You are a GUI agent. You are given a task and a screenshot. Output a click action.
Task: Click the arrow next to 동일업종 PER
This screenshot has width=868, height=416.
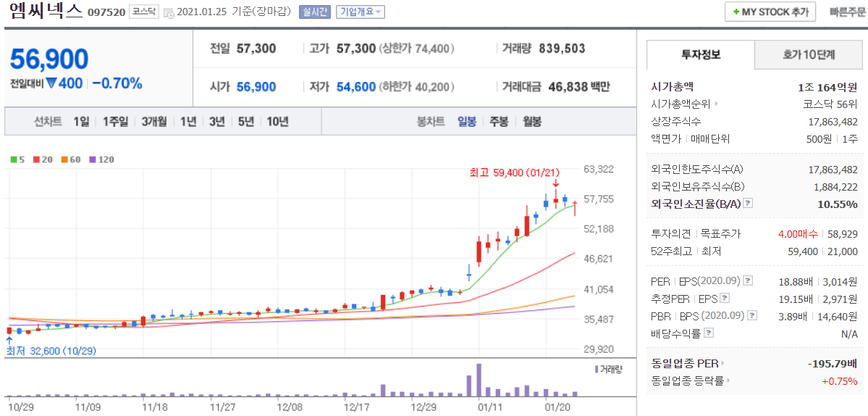[723, 363]
